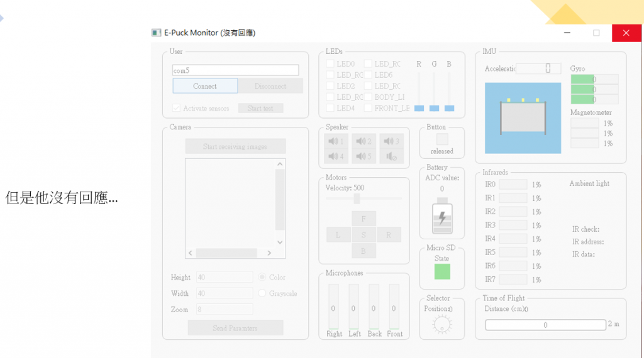Viewport: 644px width, 358px height.
Task: Toggle the Activate sensors checkbox
Action: [176, 108]
